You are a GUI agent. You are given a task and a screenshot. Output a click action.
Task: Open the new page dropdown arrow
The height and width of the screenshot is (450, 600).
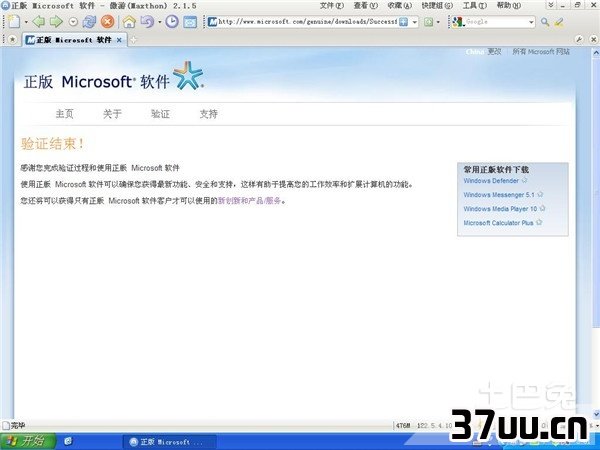26,22
